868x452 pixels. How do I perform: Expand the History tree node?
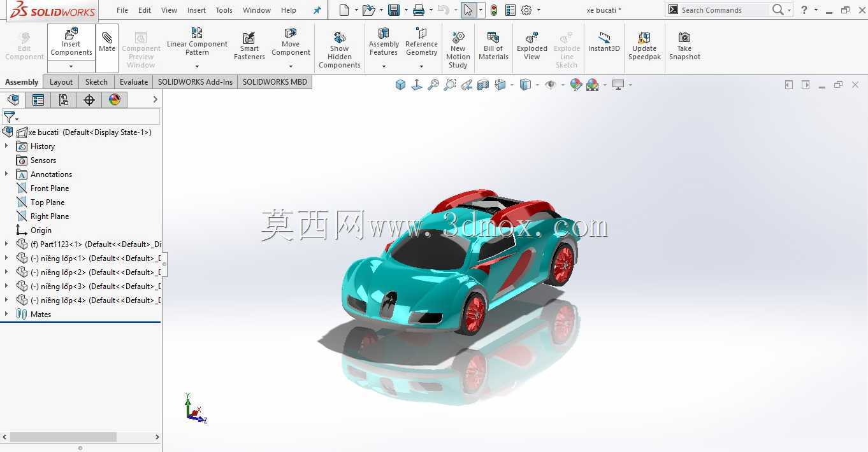6,146
